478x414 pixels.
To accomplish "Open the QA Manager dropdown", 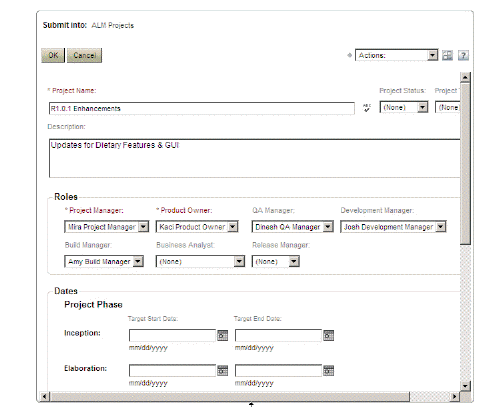I will coord(292,227).
